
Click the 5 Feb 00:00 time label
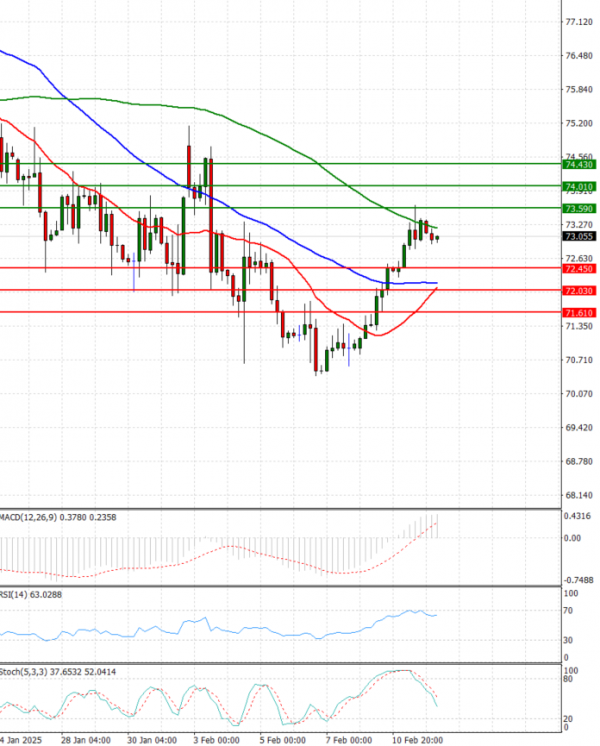click(x=283, y=740)
